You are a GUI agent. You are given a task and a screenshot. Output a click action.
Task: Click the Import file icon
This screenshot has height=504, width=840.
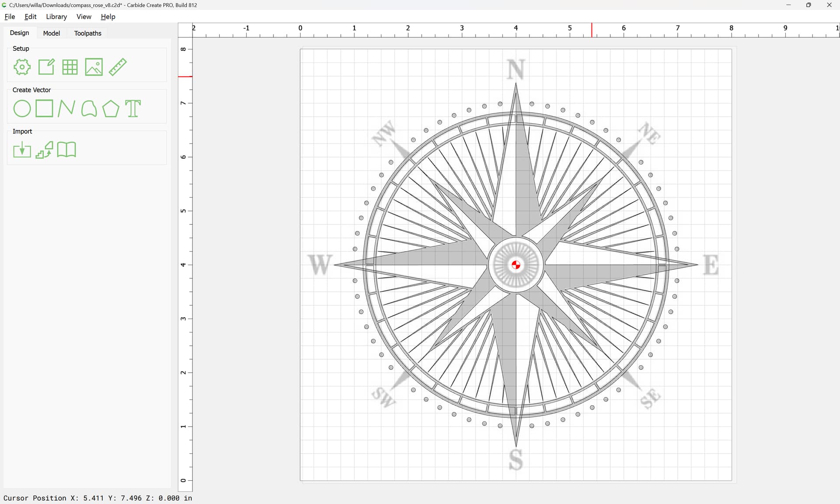pyautogui.click(x=22, y=150)
